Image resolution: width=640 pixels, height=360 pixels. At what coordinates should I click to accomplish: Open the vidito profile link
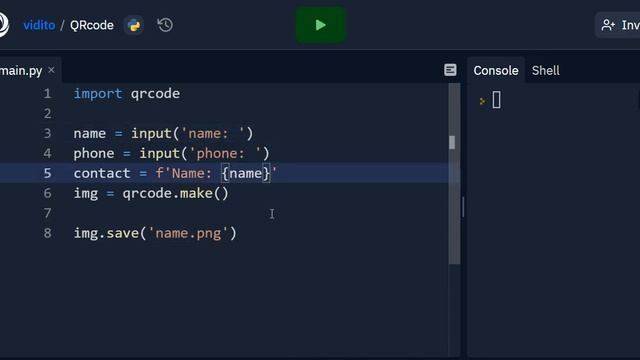pyautogui.click(x=39, y=25)
